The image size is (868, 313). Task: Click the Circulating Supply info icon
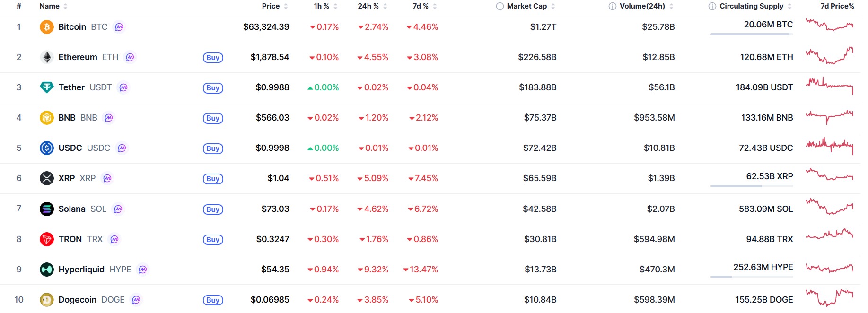click(x=712, y=6)
